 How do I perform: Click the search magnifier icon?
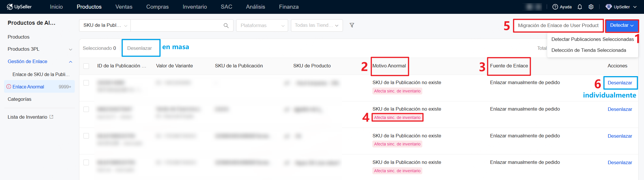226,26
